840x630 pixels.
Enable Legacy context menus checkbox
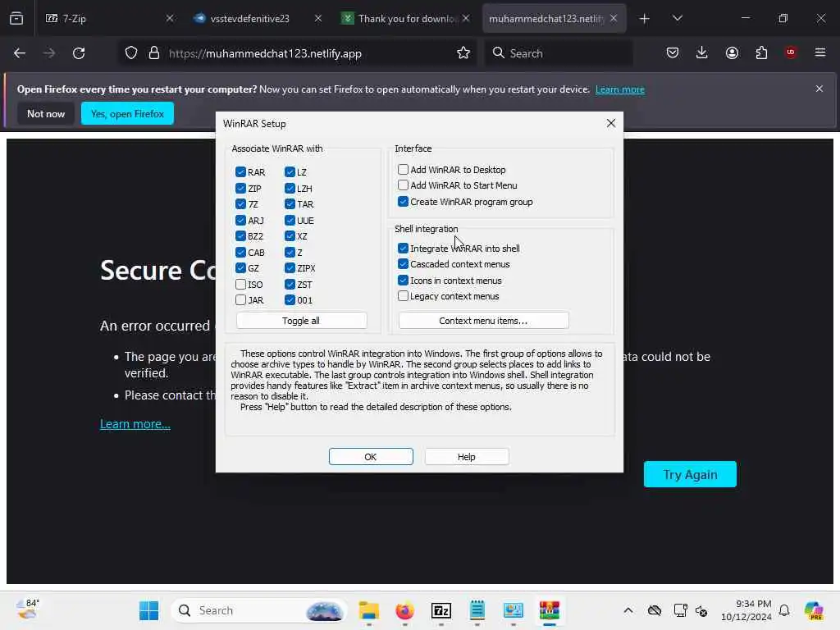[x=403, y=295]
